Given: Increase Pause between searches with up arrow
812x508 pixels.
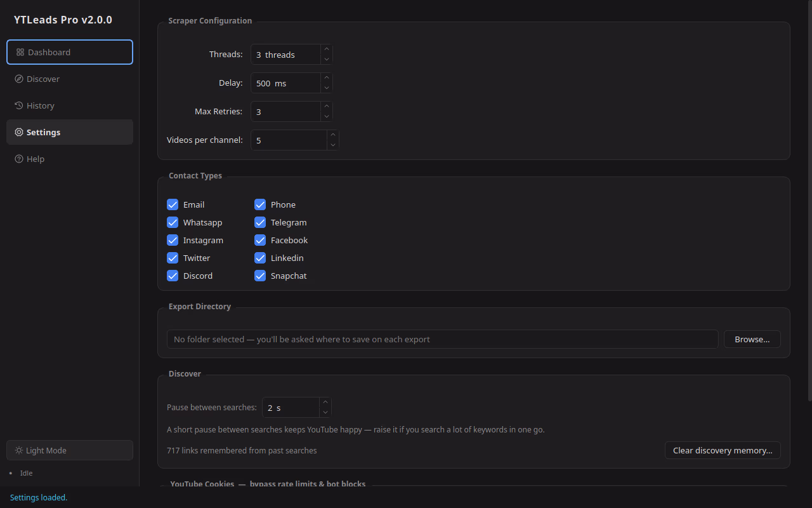Looking at the screenshot, I should tap(325, 403).
